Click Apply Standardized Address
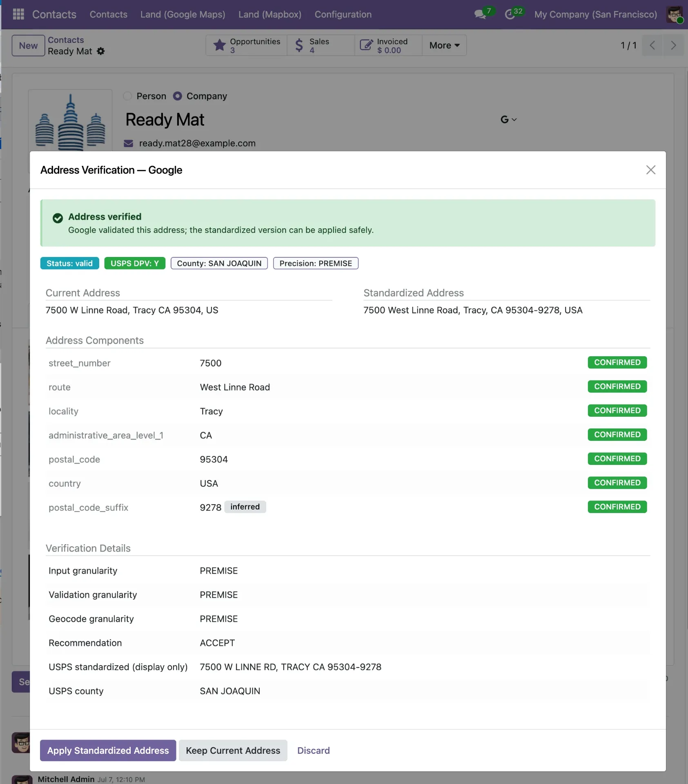This screenshot has width=688, height=784. (108, 750)
